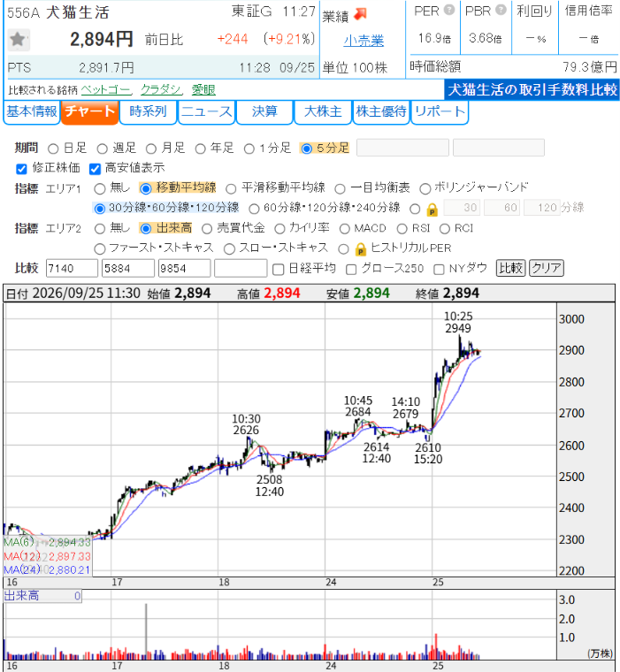The height and width of the screenshot is (672, 620).
Task: Select the 移動平均線 radio button
Action: tap(146, 188)
